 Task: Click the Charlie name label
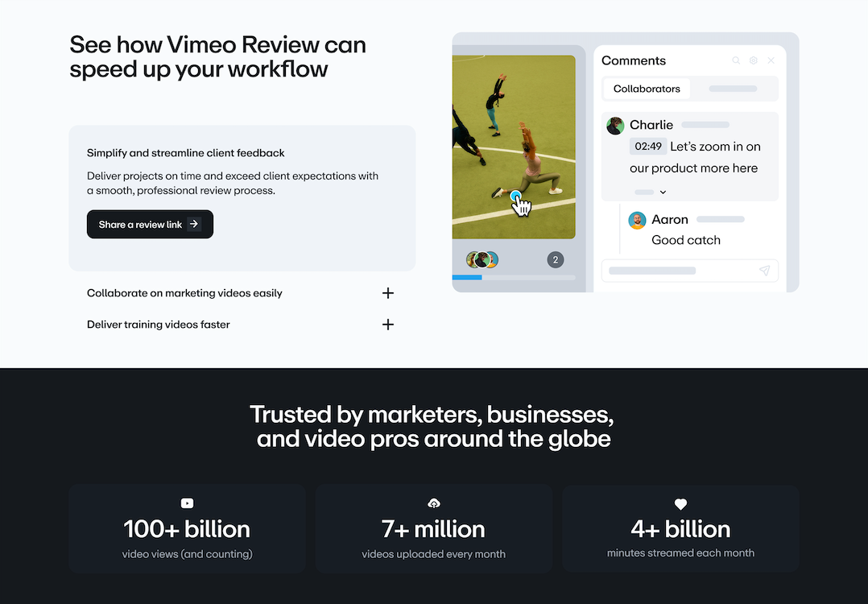651,125
